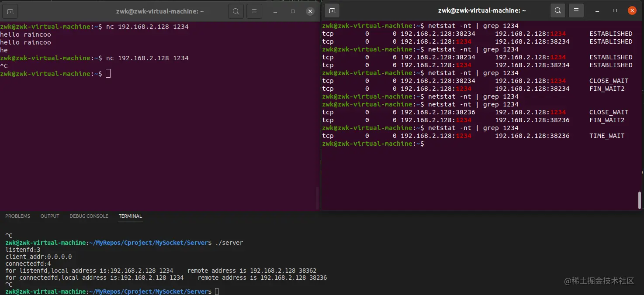This screenshot has height=295, width=644.
Task: Maximize the left terminal window
Action: tap(293, 11)
